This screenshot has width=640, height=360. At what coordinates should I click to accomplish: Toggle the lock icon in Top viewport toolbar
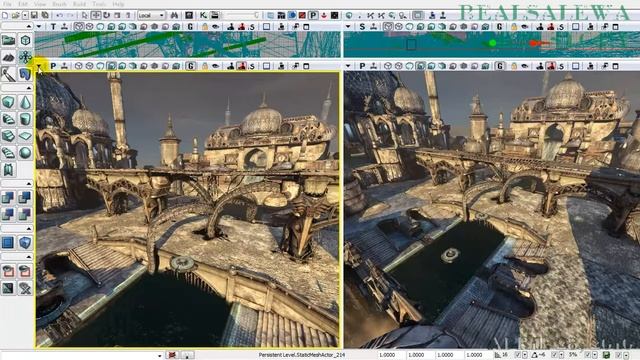[205, 27]
